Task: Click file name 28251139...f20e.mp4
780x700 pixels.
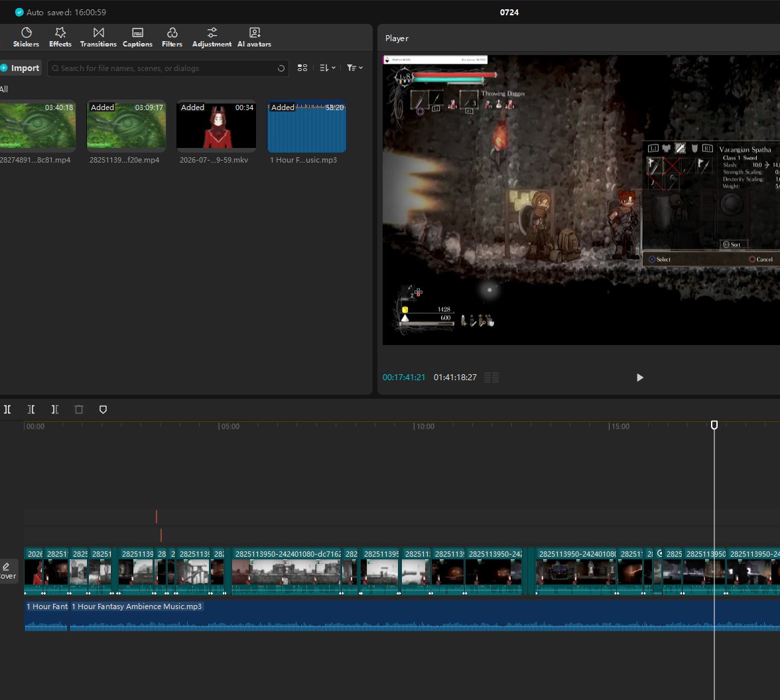Action: point(125,160)
